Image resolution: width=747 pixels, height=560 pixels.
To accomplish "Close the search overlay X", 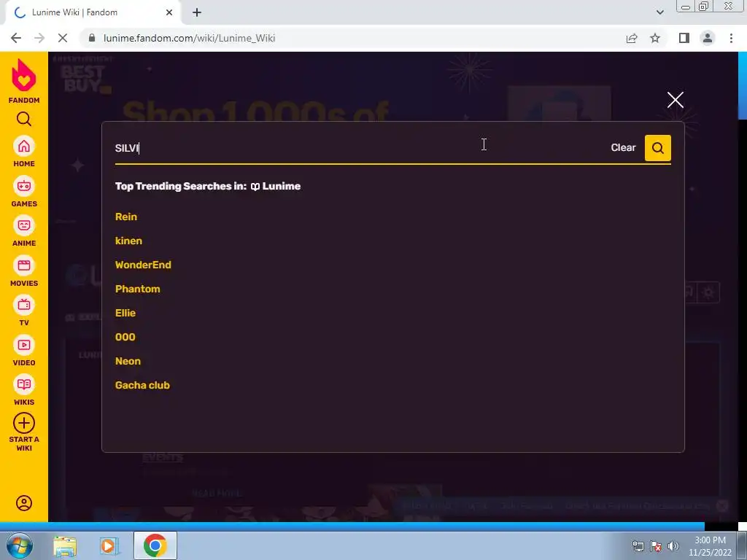I will click(x=675, y=100).
